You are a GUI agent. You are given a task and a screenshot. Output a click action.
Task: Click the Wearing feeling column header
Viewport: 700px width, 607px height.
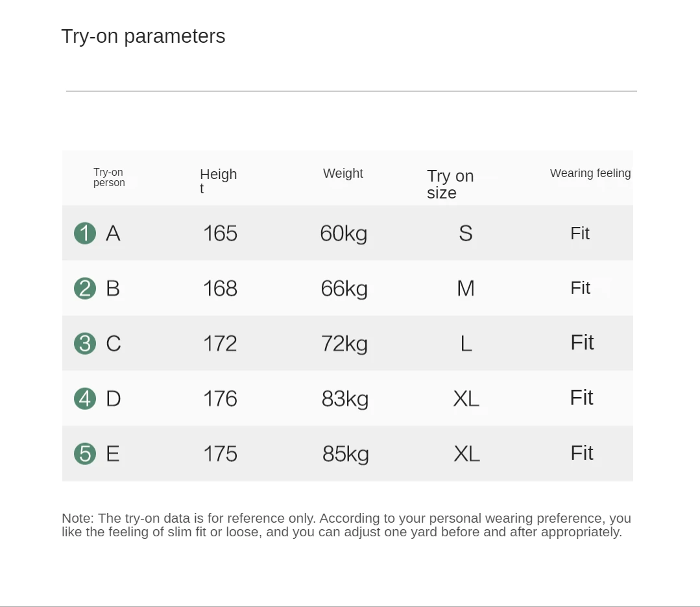590,173
